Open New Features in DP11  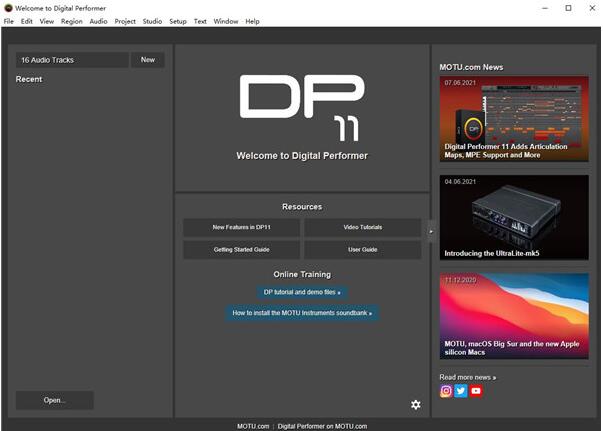click(x=241, y=227)
